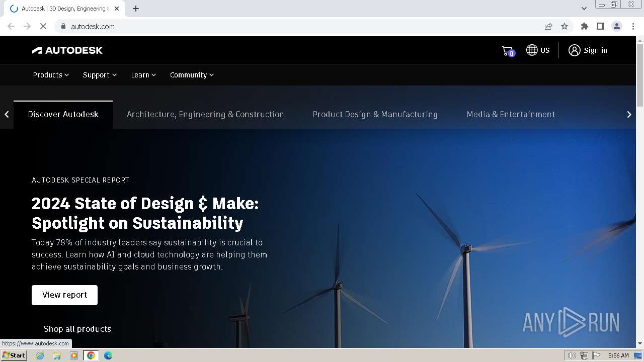Click the taskbar clock 5:56 AM
This screenshot has width=644, height=362.
pos(618,355)
